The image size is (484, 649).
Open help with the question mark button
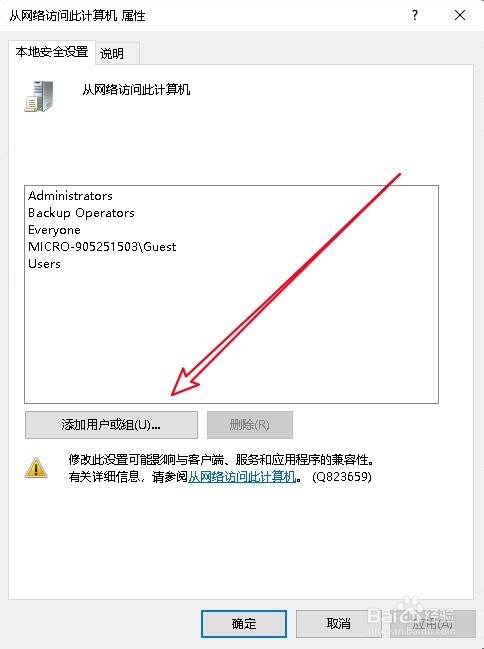[x=415, y=16]
